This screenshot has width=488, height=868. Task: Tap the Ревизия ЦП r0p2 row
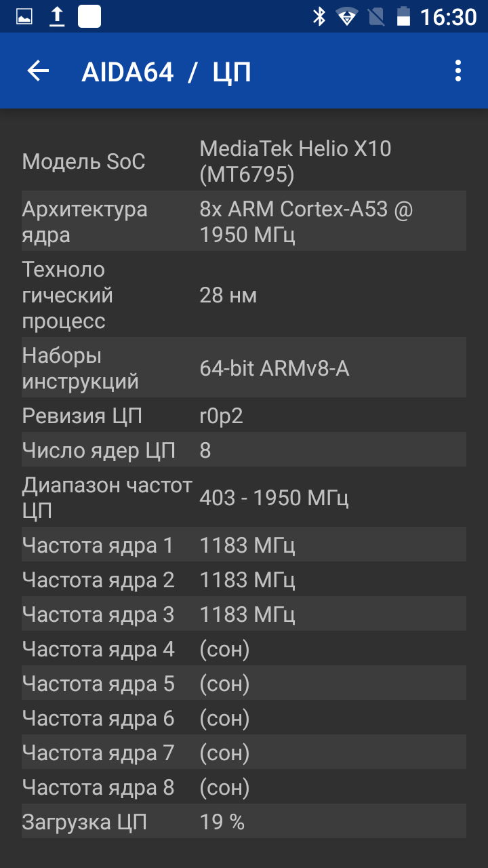click(x=244, y=415)
